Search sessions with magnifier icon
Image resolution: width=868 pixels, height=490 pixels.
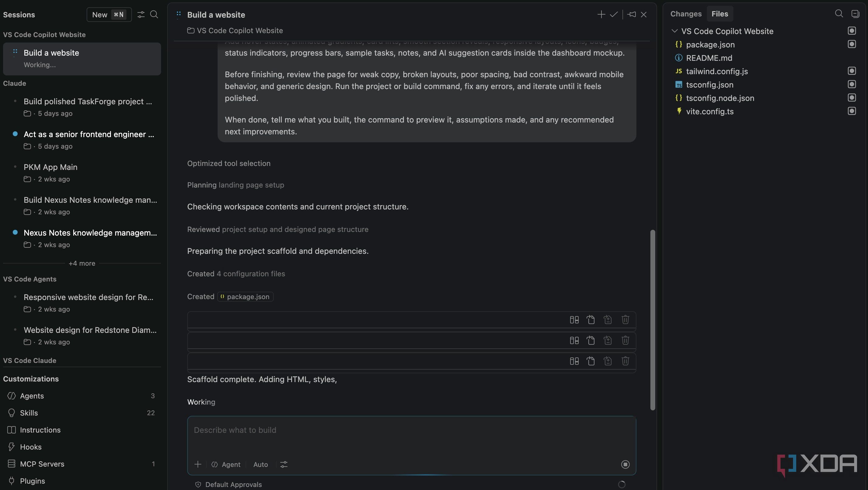[x=154, y=15]
